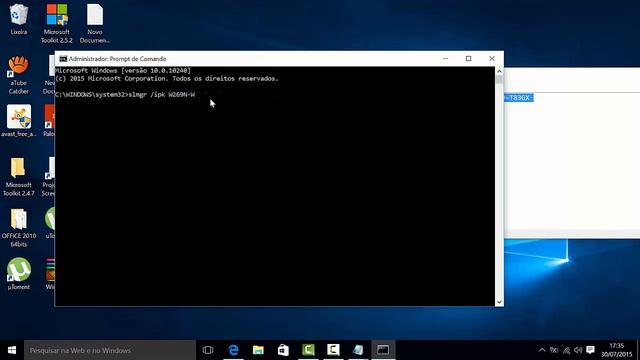Switch to Command Prompt taskbar button
This screenshot has width=640, height=360.
(x=383, y=350)
